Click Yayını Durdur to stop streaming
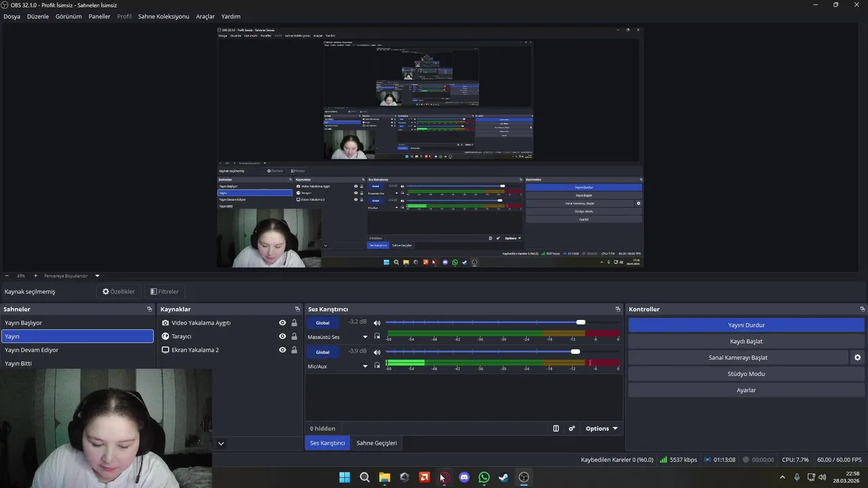 [746, 325]
